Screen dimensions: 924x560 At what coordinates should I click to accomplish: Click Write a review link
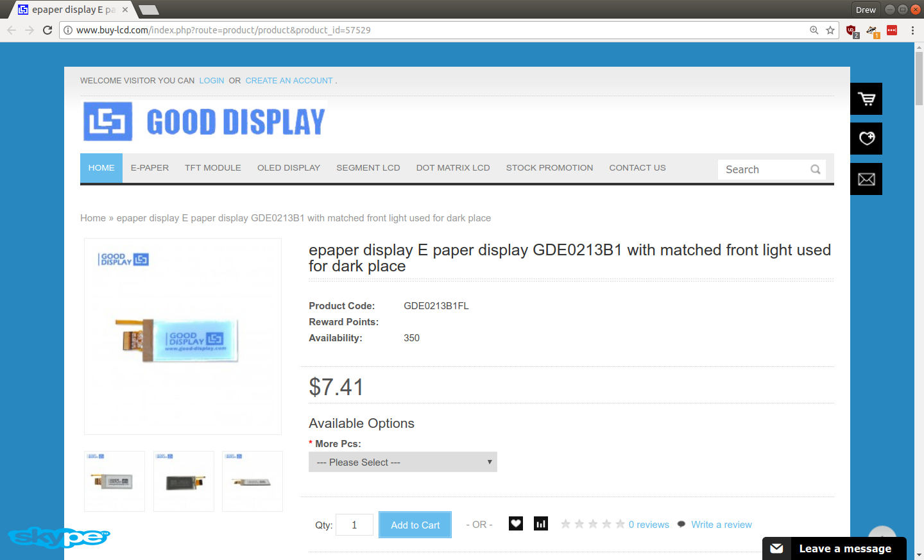point(721,525)
